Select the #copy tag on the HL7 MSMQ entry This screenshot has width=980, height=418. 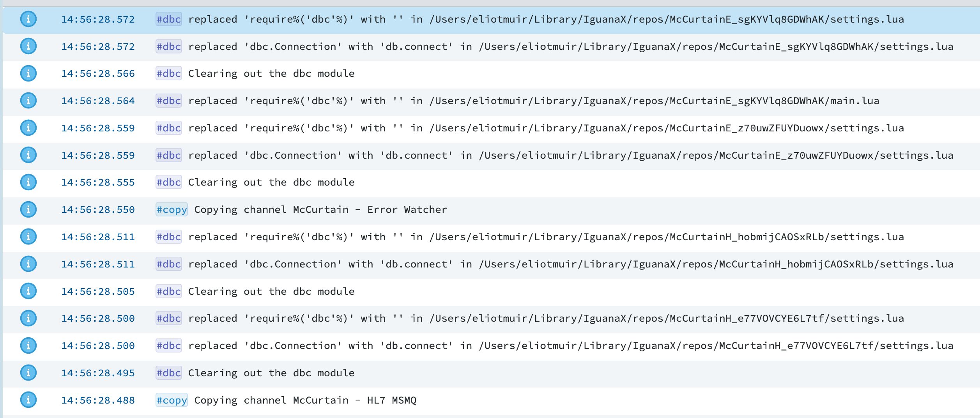point(172,400)
